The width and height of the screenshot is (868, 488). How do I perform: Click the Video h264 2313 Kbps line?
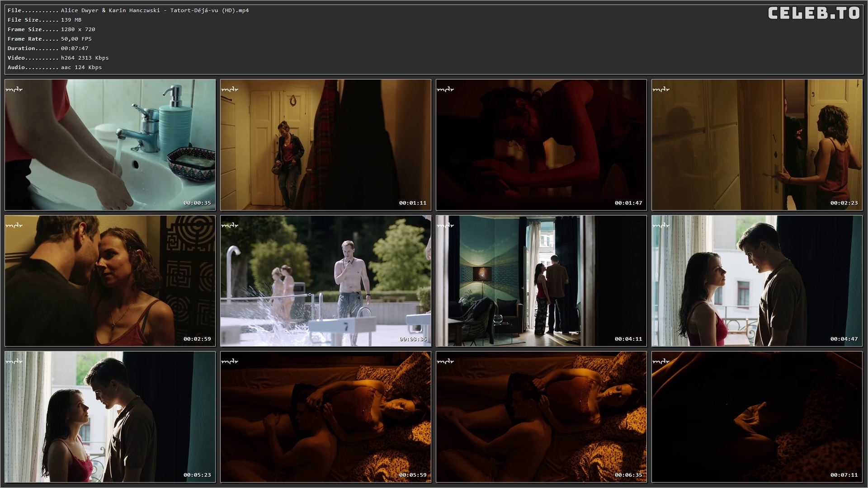point(58,58)
